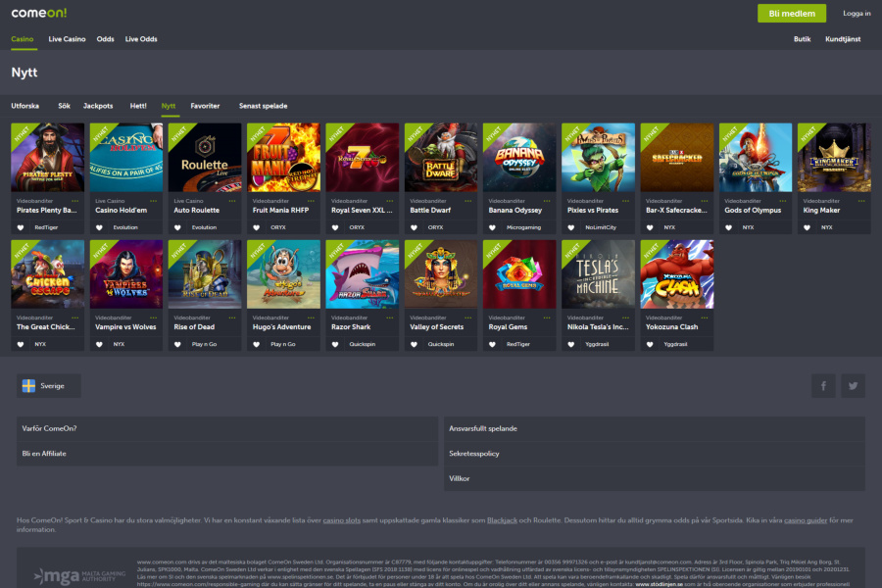Click three-dot icon on Hugo's Adventure
This screenshot has width=882, height=588.
311,318
